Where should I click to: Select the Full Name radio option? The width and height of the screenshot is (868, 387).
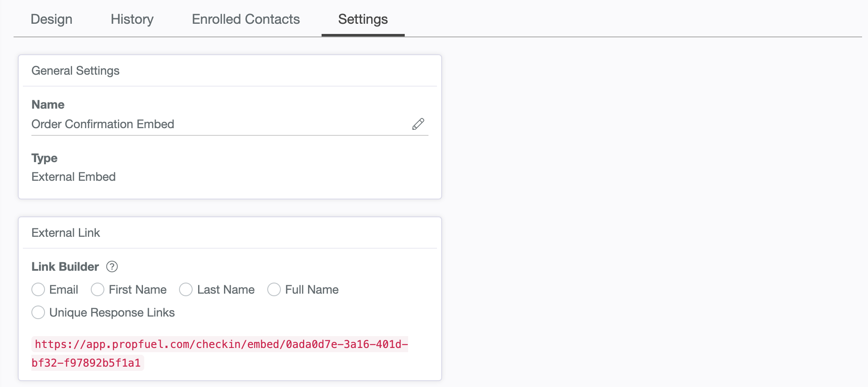(x=274, y=289)
